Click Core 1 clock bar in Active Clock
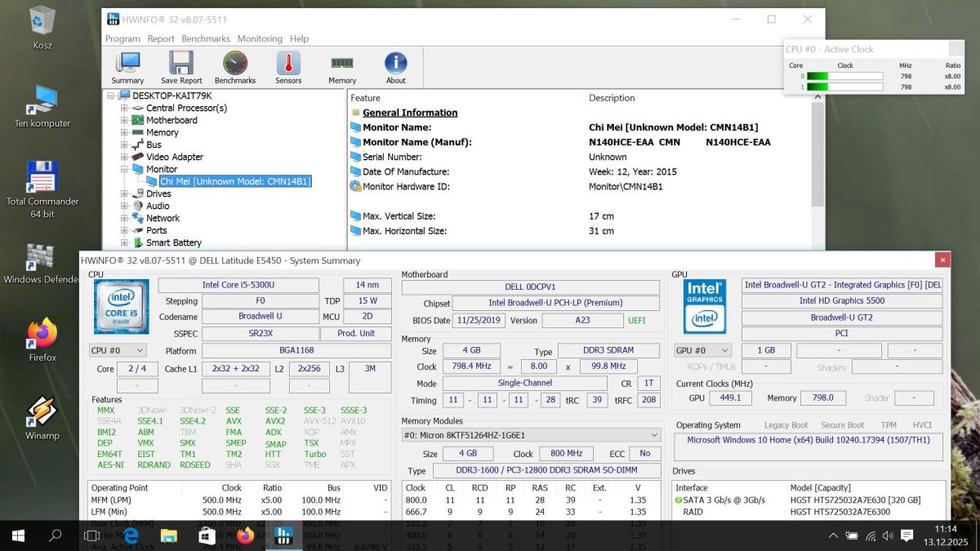980x551 pixels. click(844, 87)
